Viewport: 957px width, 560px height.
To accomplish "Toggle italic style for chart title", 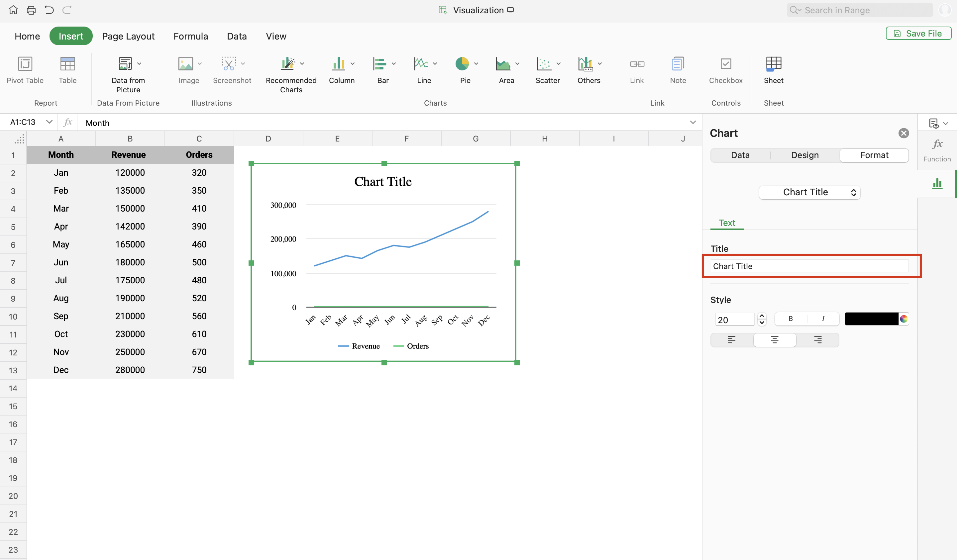I will (823, 319).
